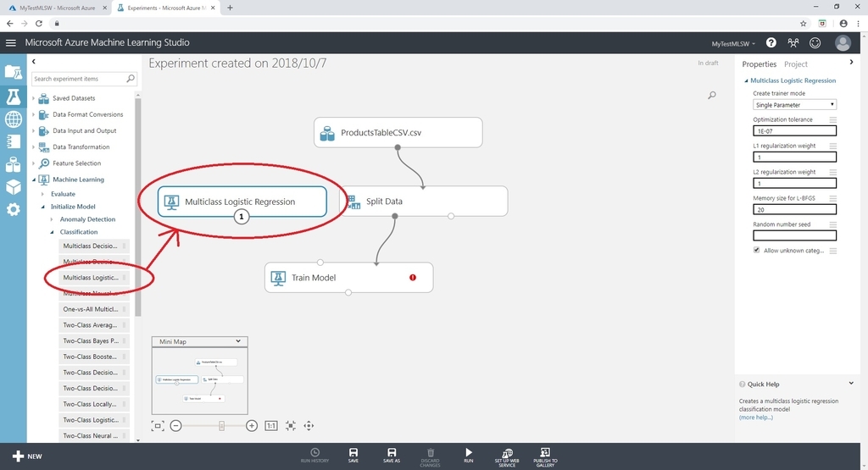The height and width of the screenshot is (470, 868).
Task: Open the community people icon
Action: (x=793, y=42)
